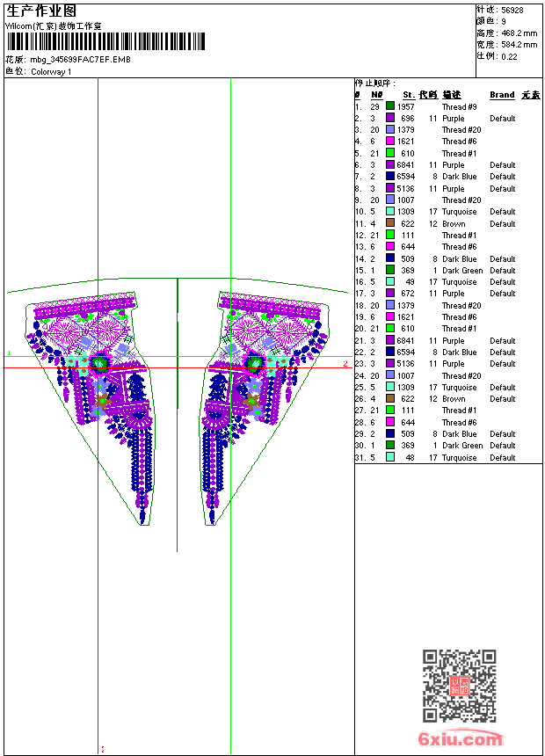Select the turquoise swatch in stop row 10
545x756 pixels.
(390, 212)
